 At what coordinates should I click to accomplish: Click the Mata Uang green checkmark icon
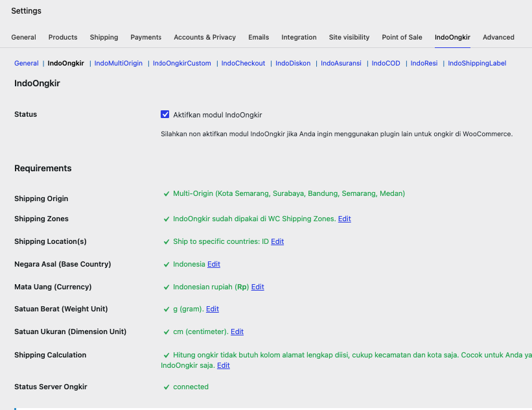(x=167, y=287)
